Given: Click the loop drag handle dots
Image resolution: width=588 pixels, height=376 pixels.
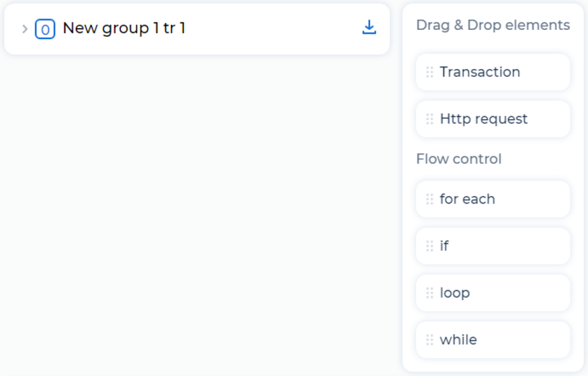Looking at the screenshot, I should coord(430,293).
